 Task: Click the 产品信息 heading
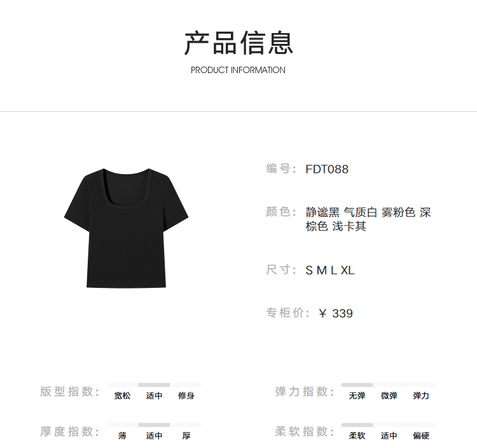[x=238, y=43]
